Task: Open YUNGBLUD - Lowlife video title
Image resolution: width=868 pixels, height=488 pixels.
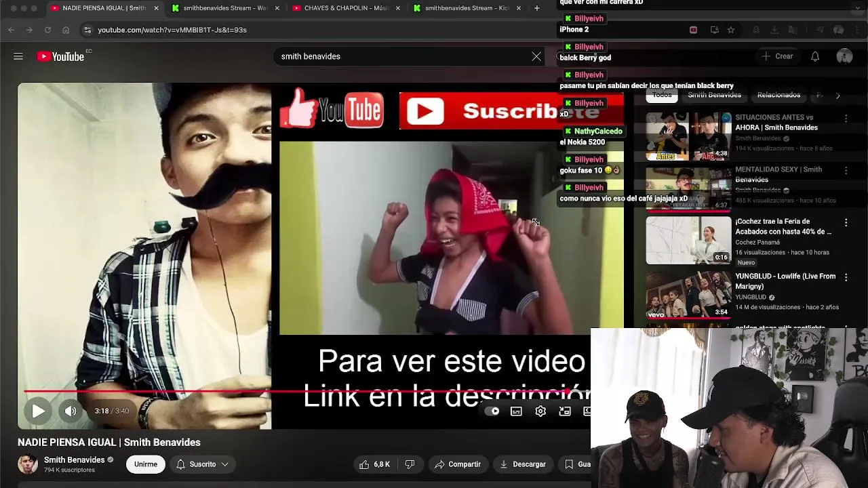Action: pyautogui.click(x=785, y=281)
